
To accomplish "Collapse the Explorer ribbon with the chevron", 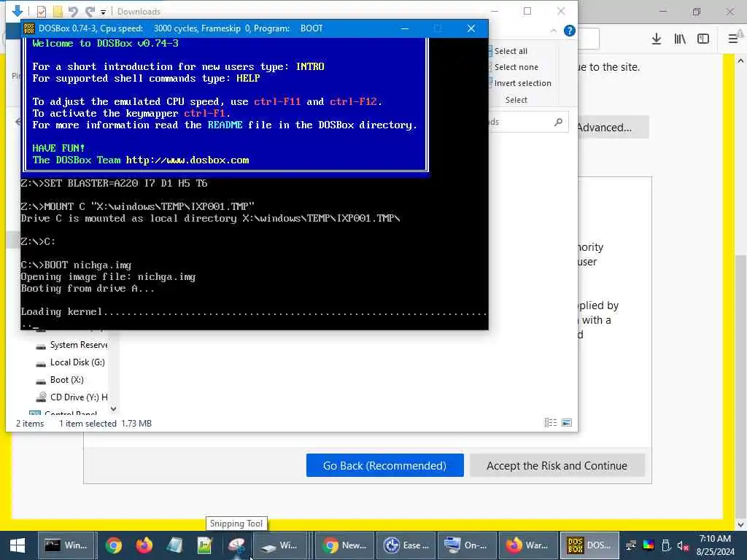I will tap(553, 31).
